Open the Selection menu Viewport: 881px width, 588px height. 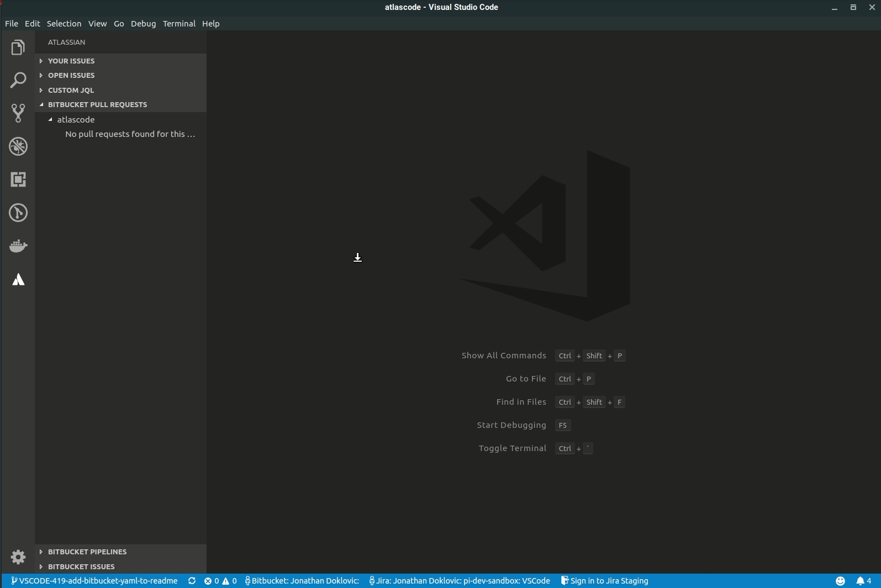(x=64, y=24)
